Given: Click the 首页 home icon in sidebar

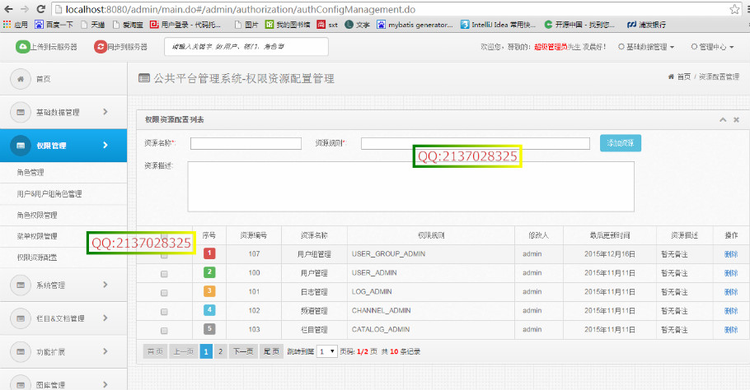Looking at the screenshot, I should (x=20, y=79).
